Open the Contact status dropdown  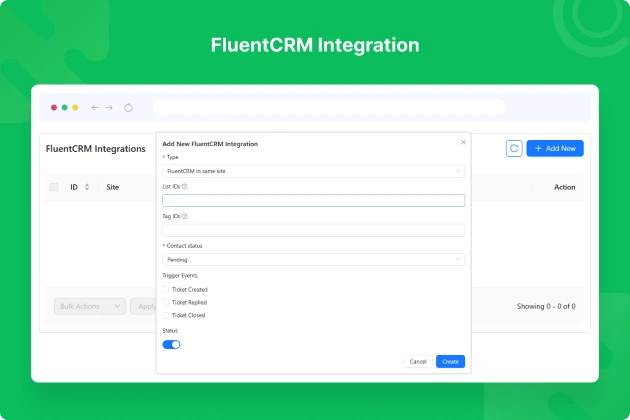tap(313, 260)
